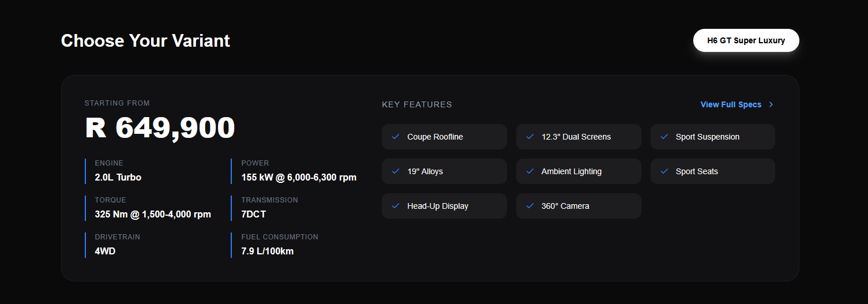
Task: Click the 155 kW power specification
Action: pos(298,177)
